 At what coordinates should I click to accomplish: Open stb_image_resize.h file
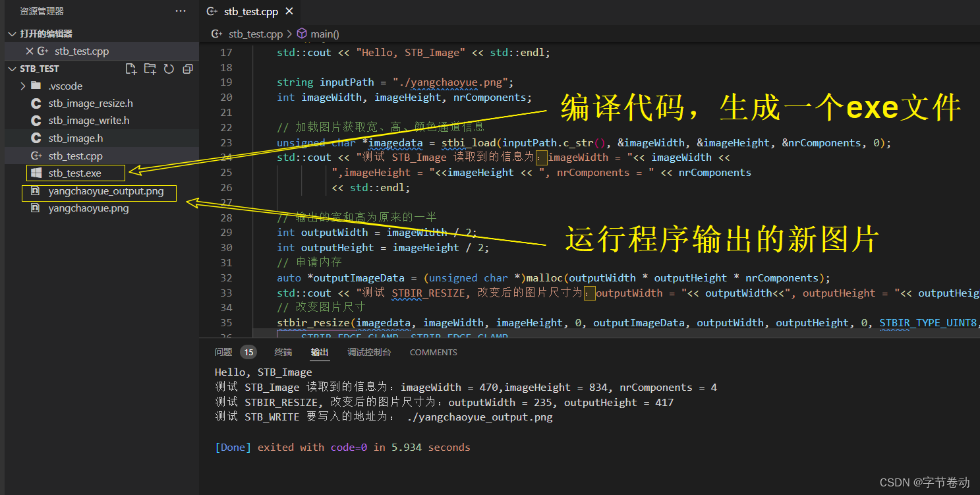tap(90, 103)
